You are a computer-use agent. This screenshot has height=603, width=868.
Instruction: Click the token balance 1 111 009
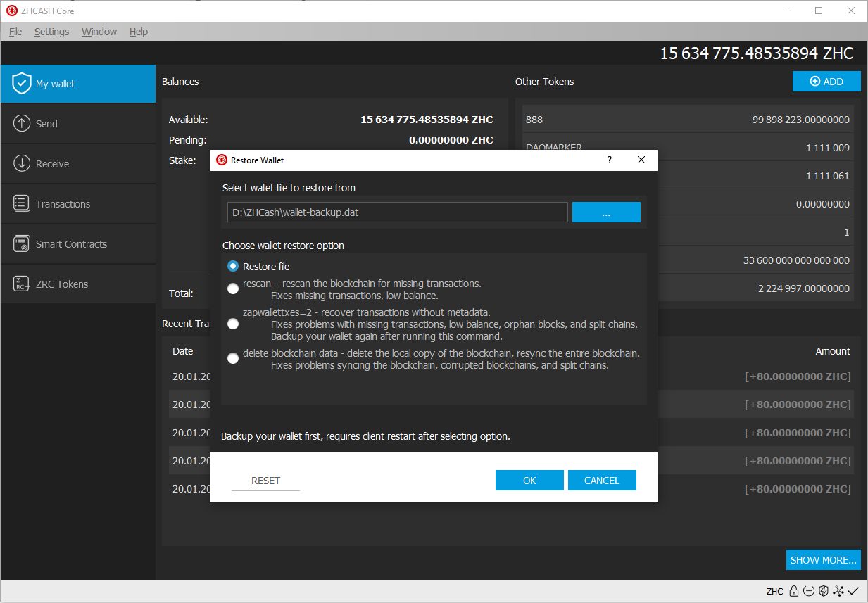828,148
